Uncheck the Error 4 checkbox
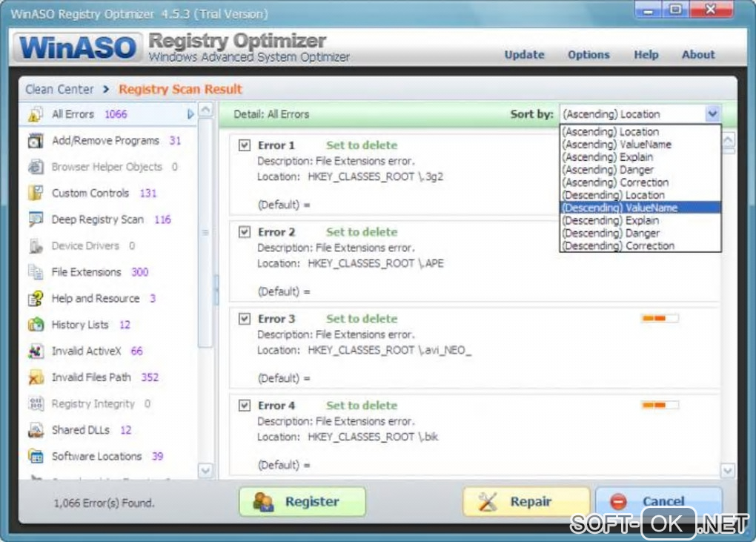Viewport: 756px width, 542px height. pos(245,406)
